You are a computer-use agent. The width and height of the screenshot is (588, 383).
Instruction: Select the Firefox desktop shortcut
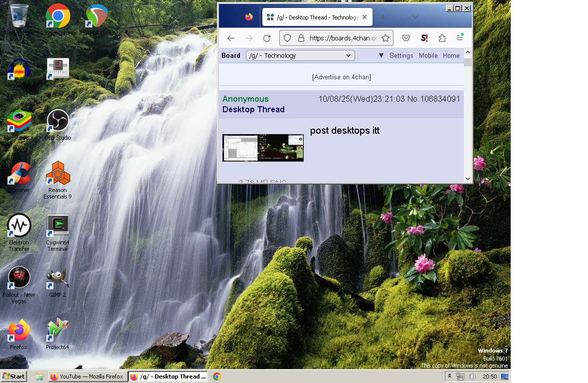19,335
